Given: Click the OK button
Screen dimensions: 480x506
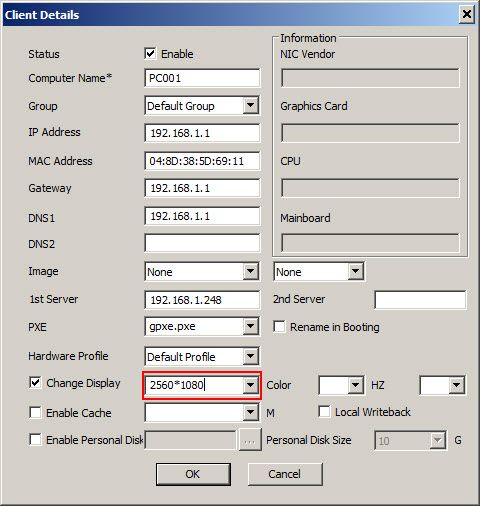Looking at the screenshot, I should tap(193, 474).
